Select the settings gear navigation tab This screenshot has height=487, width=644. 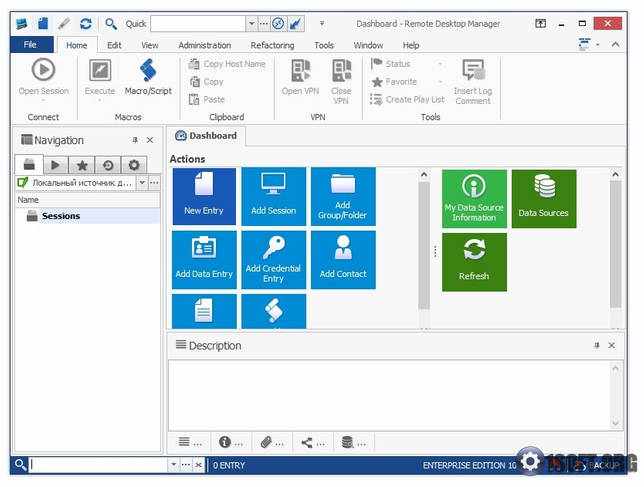pos(134,165)
